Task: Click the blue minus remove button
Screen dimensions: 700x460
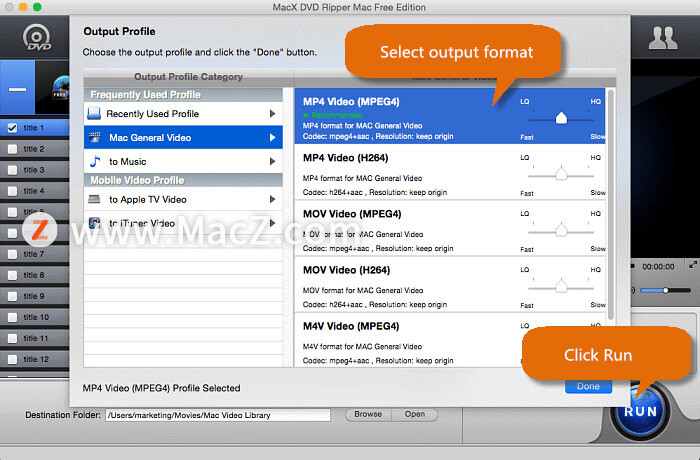Action: click(17, 88)
